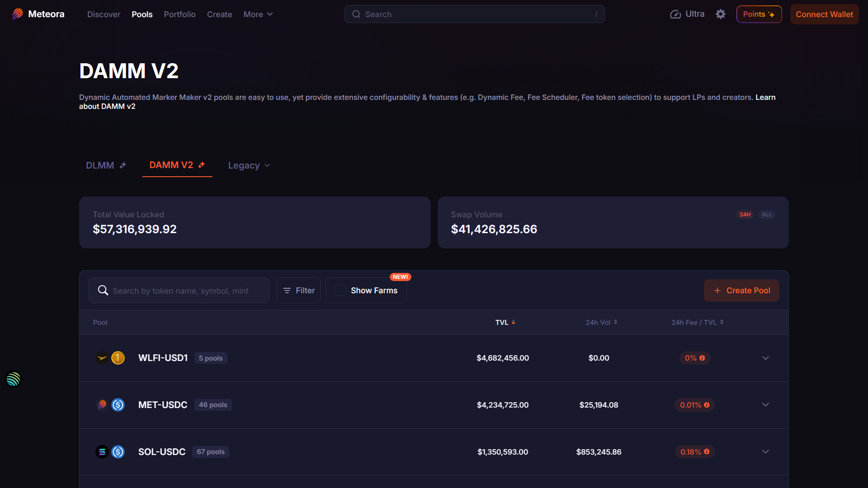Sort by TVL column arrows
868x488 pixels.
pos(514,322)
